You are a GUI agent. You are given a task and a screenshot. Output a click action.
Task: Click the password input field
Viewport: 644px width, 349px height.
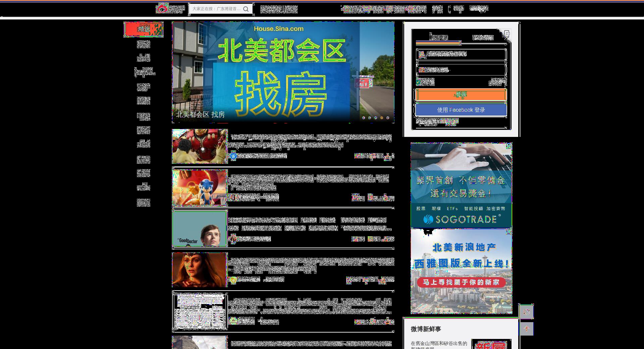point(461,70)
